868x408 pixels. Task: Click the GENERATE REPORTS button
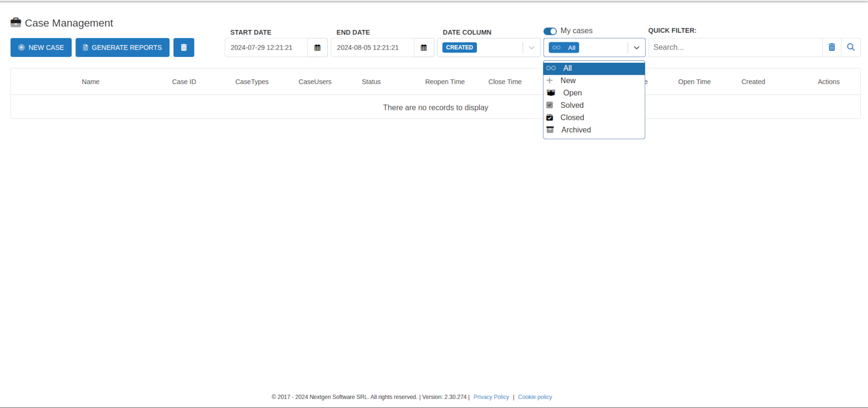coord(123,47)
